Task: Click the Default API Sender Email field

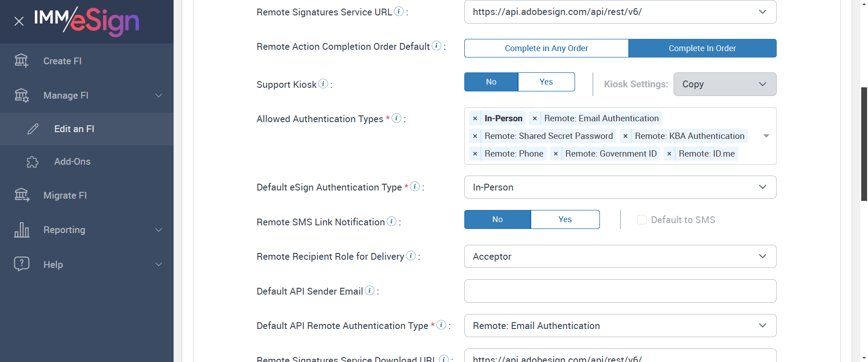Action: pyautogui.click(x=620, y=291)
